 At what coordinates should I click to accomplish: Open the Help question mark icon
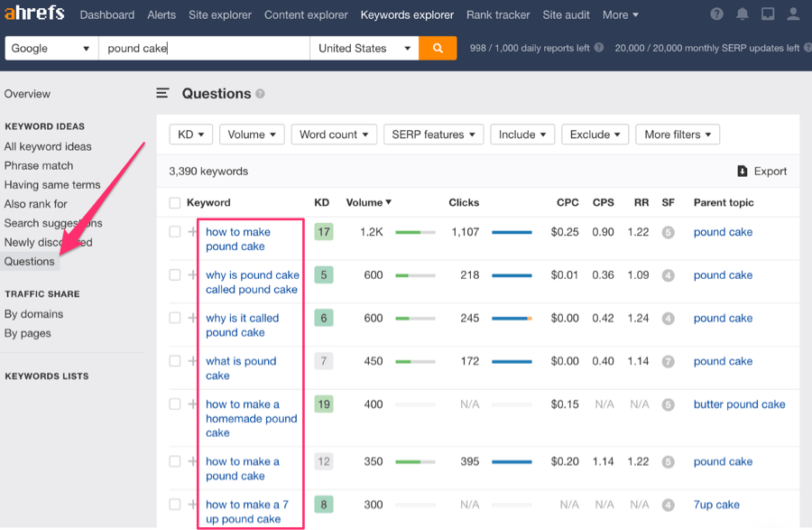click(x=715, y=14)
